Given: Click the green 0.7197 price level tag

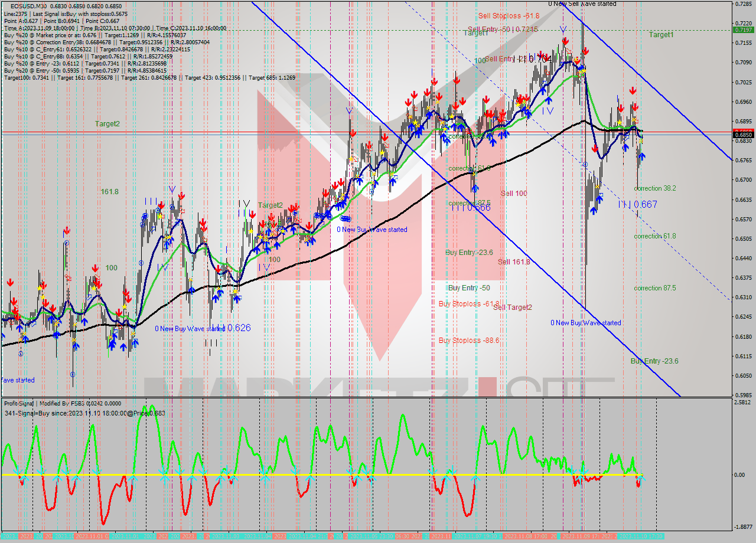Looking at the screenshot, I should click(x=742, y=30).
